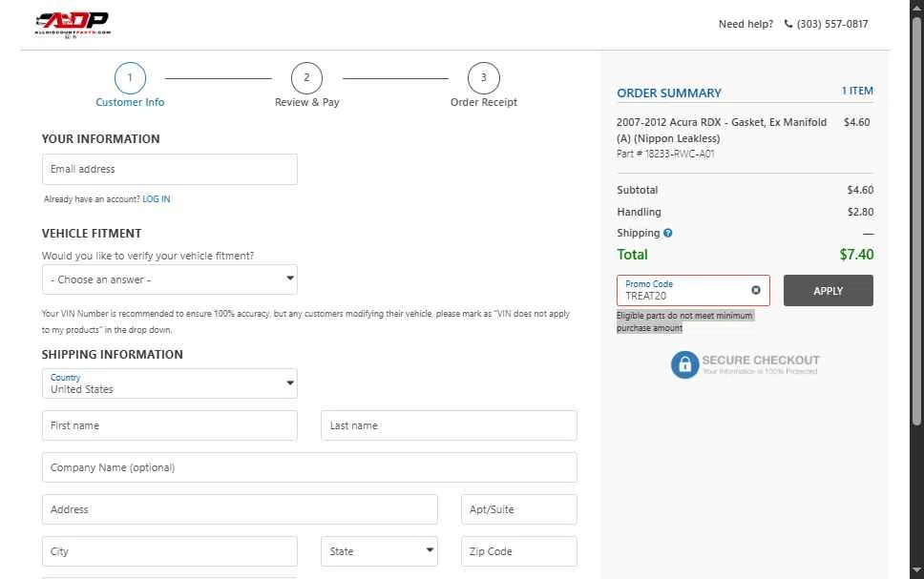The height and width of the screenshot is (579, 924).
Task: Open the Shipping help question-mark icon
Action: 667,233
